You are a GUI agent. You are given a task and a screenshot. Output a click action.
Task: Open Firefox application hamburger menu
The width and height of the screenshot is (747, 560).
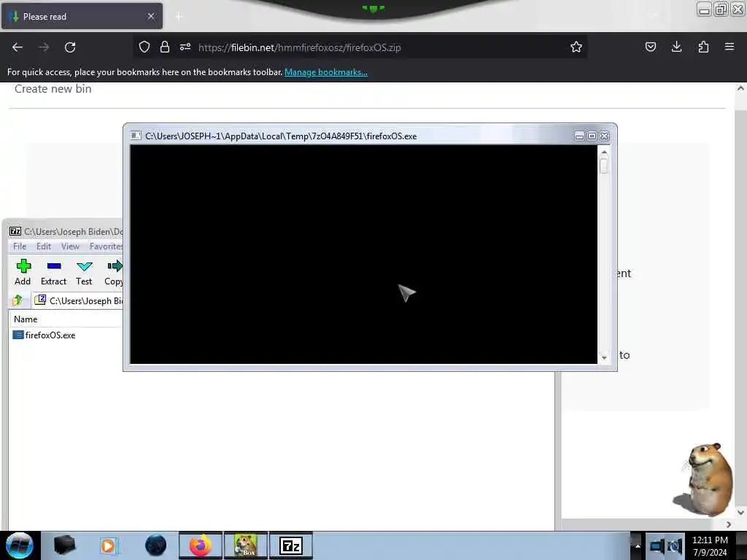(x=729, y=47)
